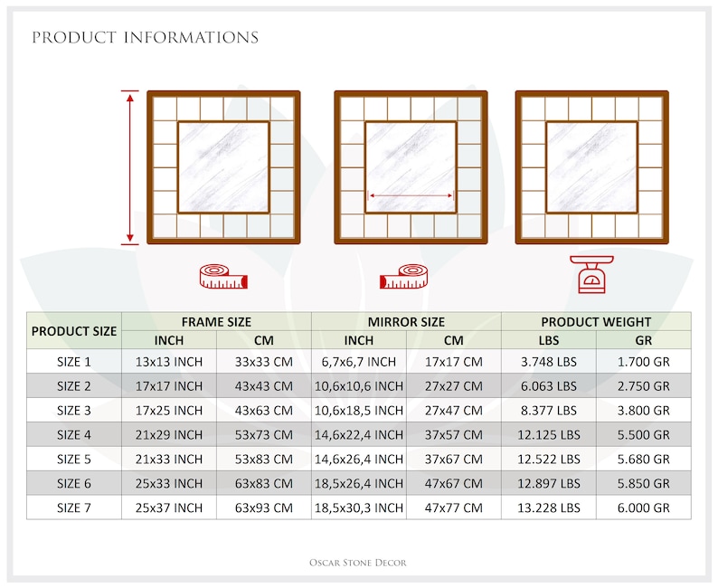Click the 53x73 CM cell
Screen dimensions: 718x588
coord(264,434)
